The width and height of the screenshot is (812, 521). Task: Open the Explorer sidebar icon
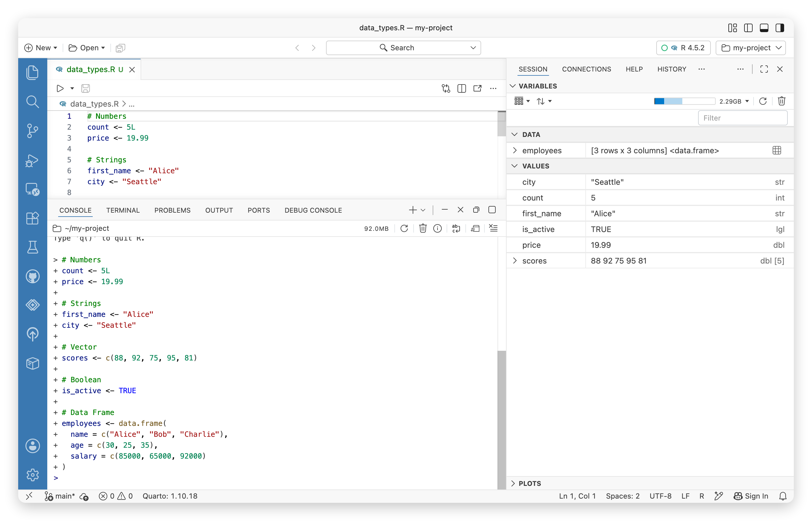point(32,72)
